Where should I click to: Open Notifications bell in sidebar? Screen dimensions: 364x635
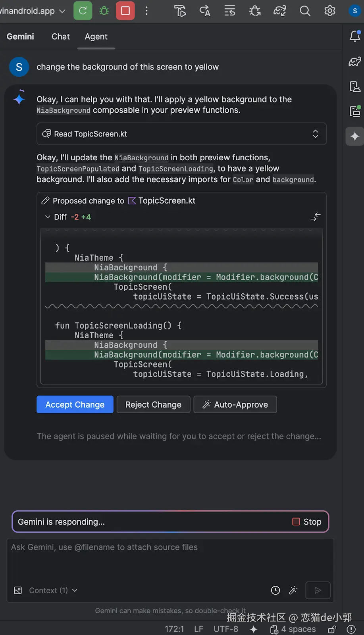click(x=355, y=36)
